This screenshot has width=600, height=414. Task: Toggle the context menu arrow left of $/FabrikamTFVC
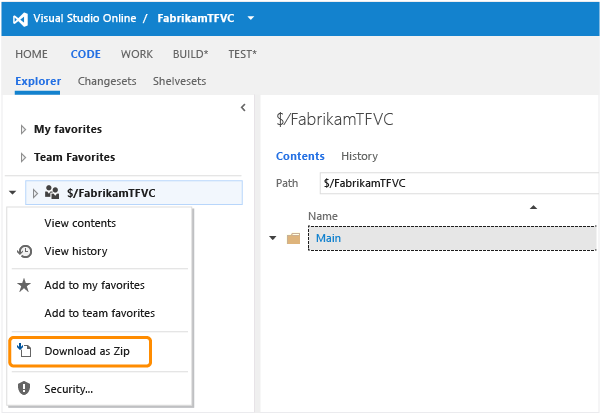(x=13, y=192)
